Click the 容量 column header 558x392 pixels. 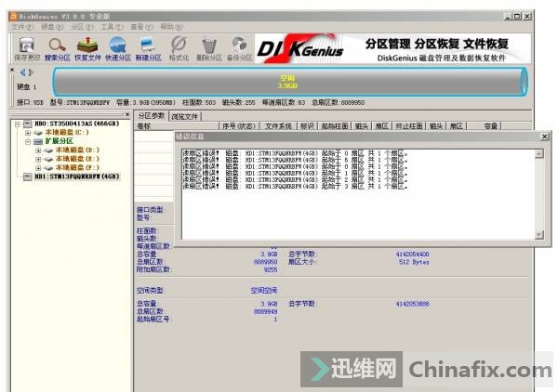click(x=485, y=126)
